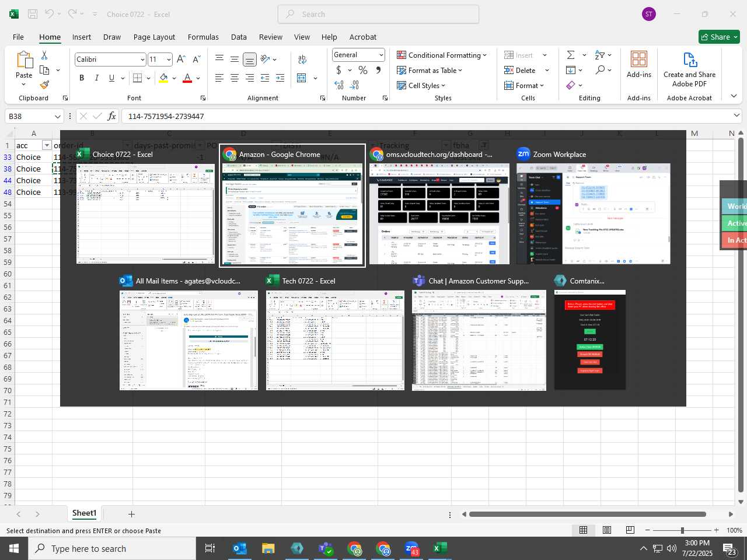747x560 pixels.
Task: Click the Borders icon
Action: (138, 78)
